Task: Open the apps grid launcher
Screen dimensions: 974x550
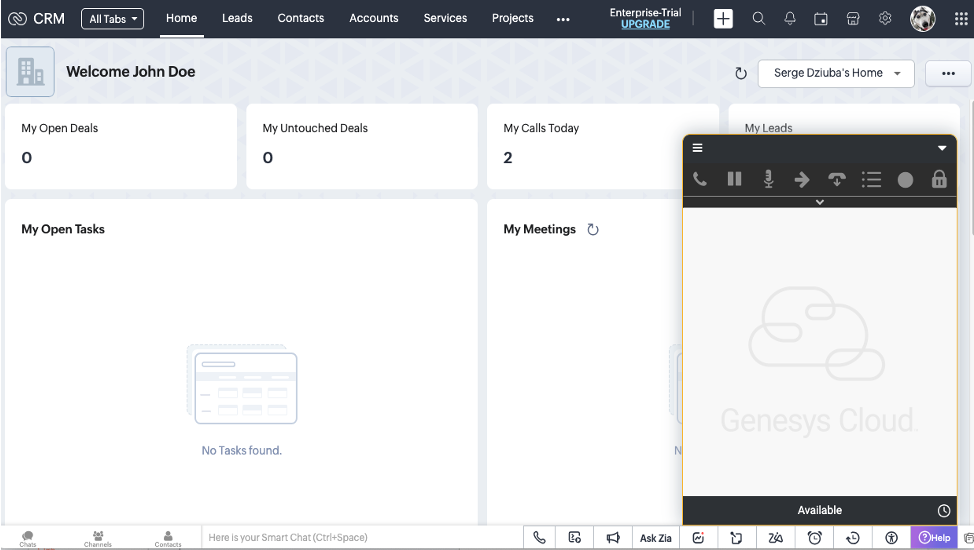Action: point(960,19)
